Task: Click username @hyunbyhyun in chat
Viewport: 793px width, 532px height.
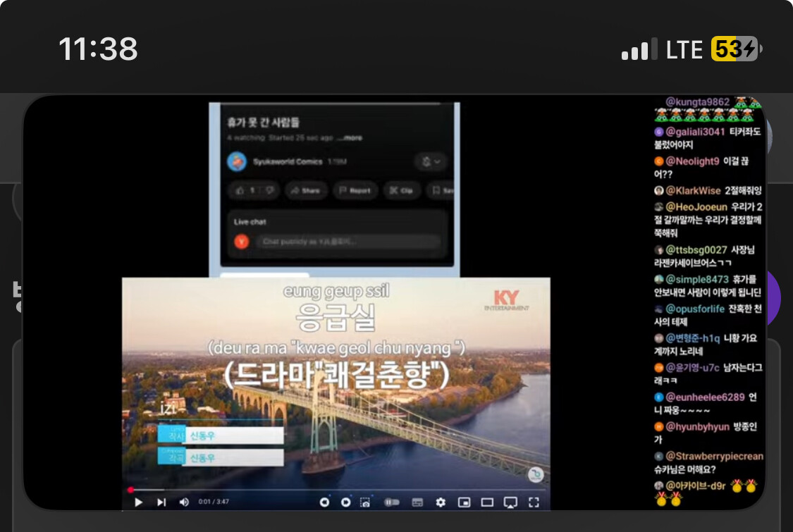Action: point(697,426)
